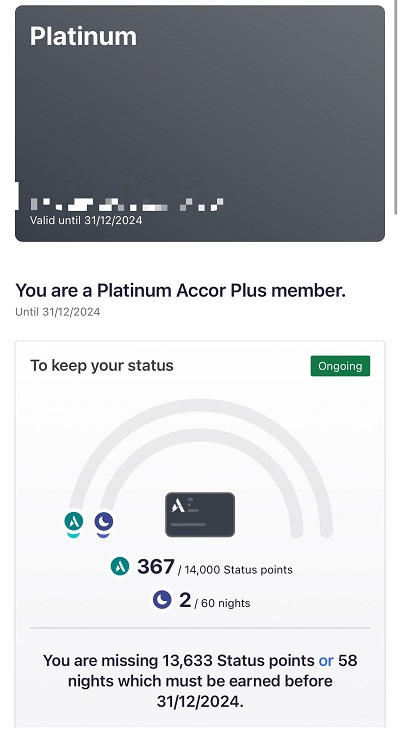Tap the Platinum title on the card
Viewport: 400px width, 736px height.
84,36
